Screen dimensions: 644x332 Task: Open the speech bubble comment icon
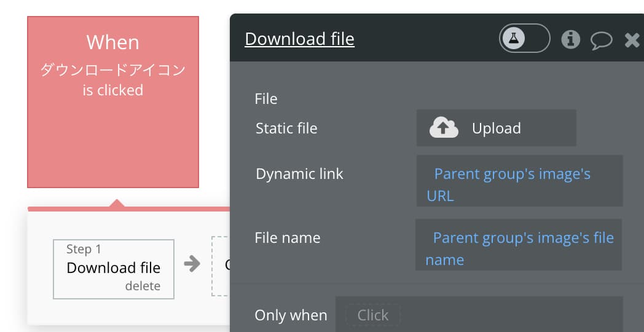(x=601, y=41)
